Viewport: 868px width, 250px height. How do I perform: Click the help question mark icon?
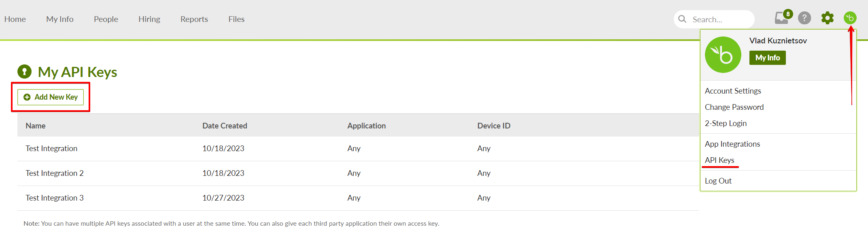(804, 18)
